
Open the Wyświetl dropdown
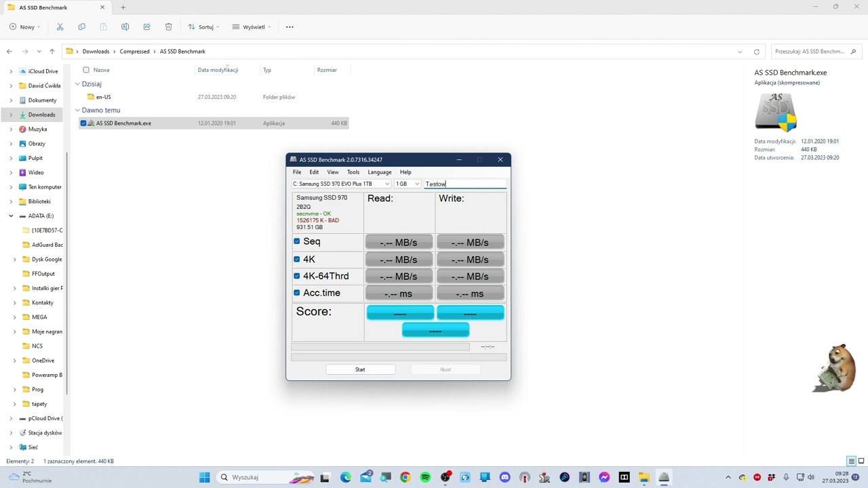point(252,26)
